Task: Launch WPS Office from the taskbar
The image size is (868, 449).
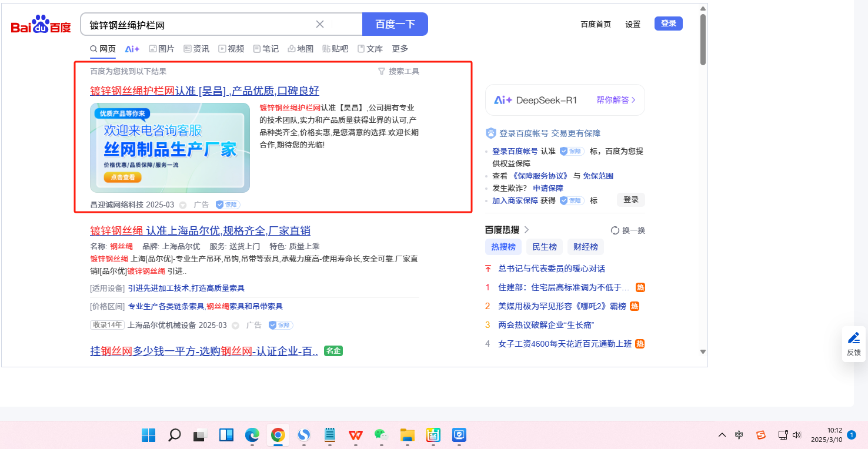Action: [x=355, y=435]
